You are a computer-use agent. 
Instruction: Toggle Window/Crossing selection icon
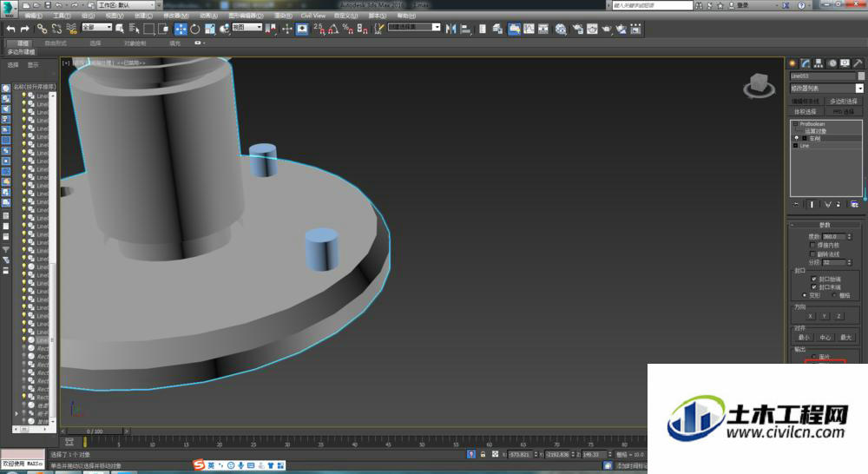click(163, 29)
